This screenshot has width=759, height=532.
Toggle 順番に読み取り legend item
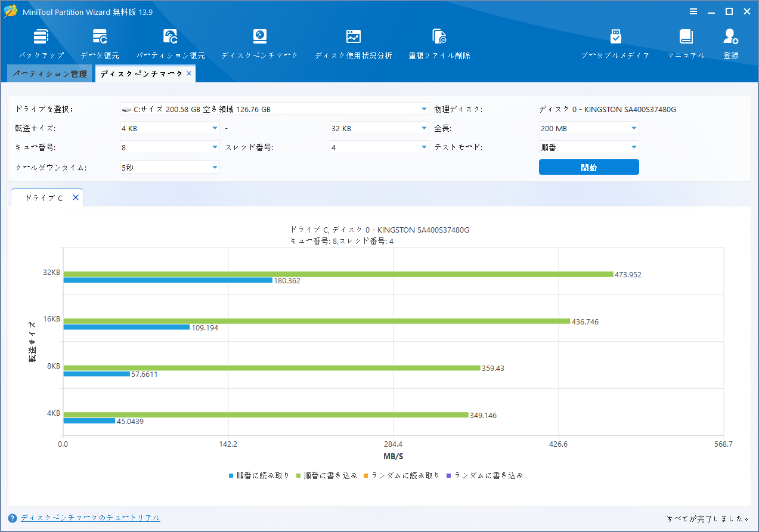[259, 475]
